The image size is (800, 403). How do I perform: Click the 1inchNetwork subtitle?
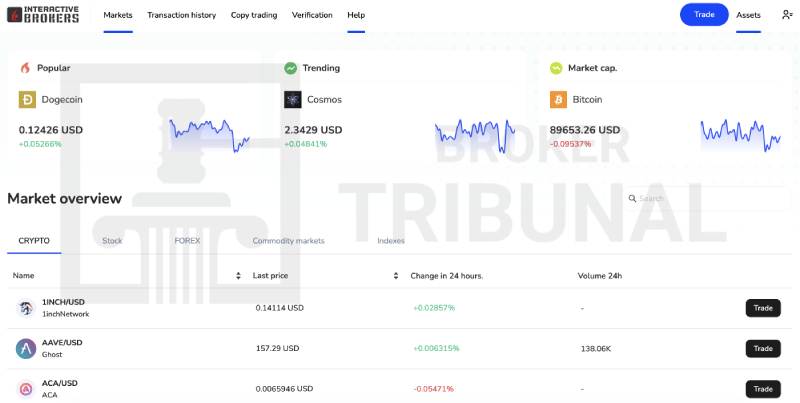[x=65, y=314]
